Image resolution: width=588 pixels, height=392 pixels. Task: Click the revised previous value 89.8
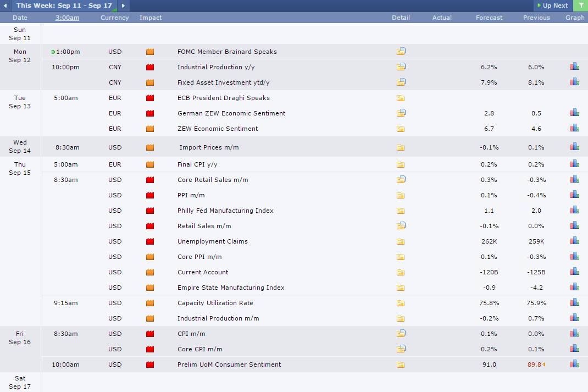534,365
